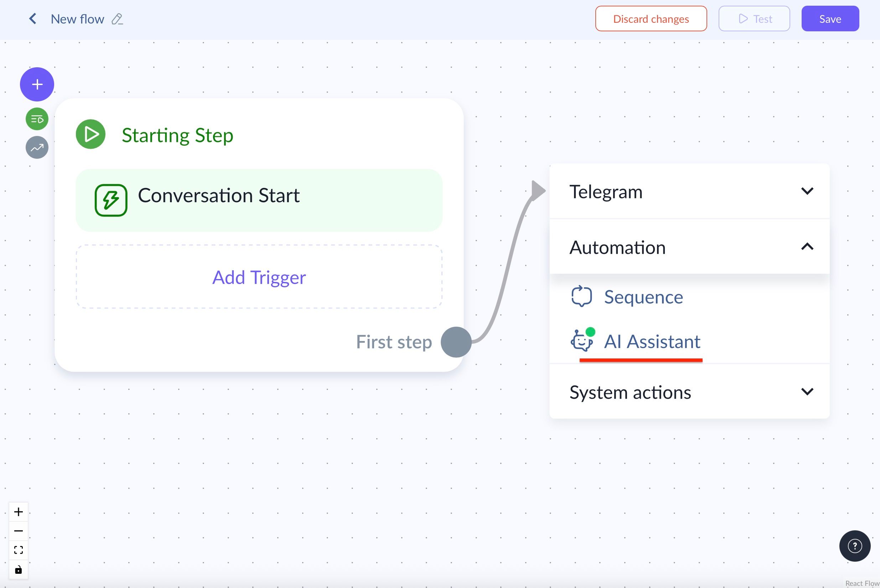This screenshot has height=588, width=880.
Task: Click the Starting Step play icon
Action: (x=90, y=134)
